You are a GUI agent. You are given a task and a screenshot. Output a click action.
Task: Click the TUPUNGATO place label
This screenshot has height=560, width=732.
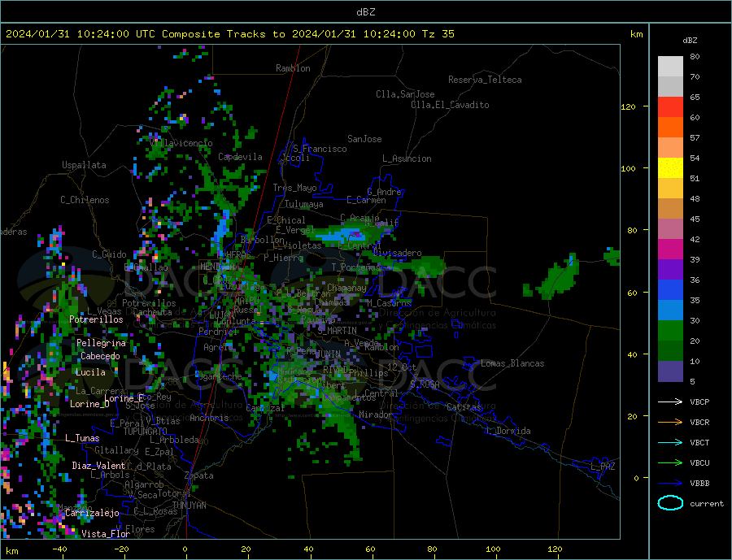pyautogui.click(x=145, y=432)
